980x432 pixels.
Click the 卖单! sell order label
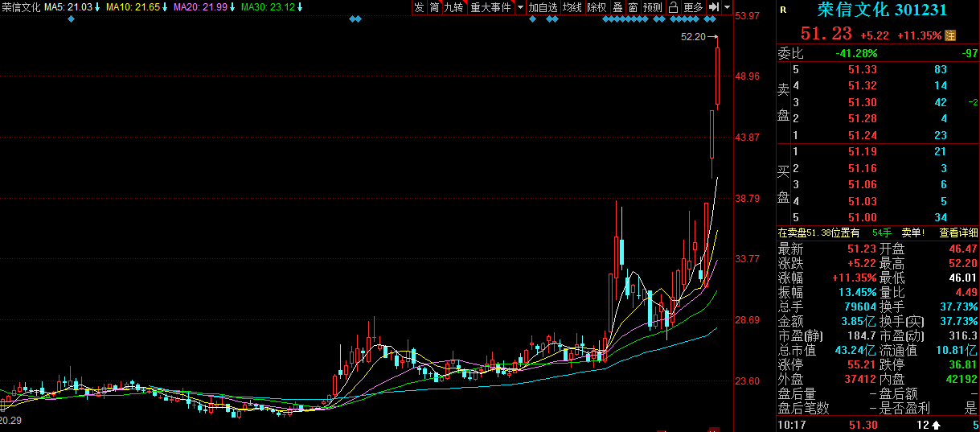pos(913,232)
